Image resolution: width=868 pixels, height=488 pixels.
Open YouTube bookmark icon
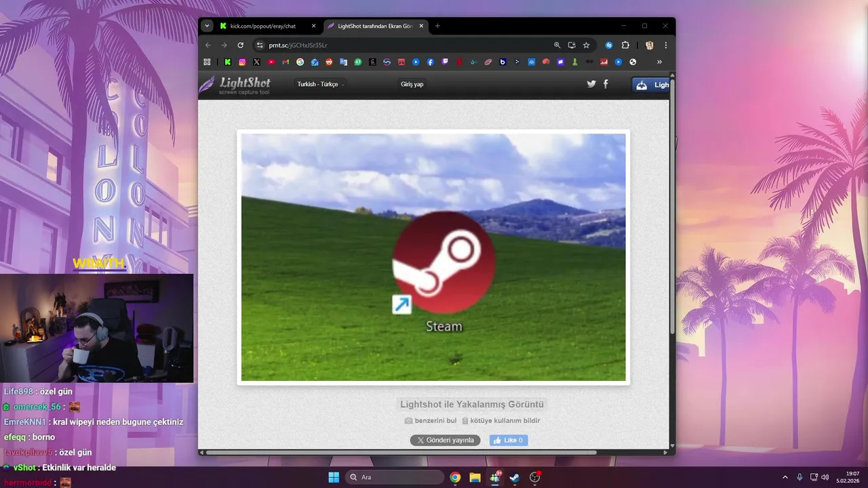[271, 62]
